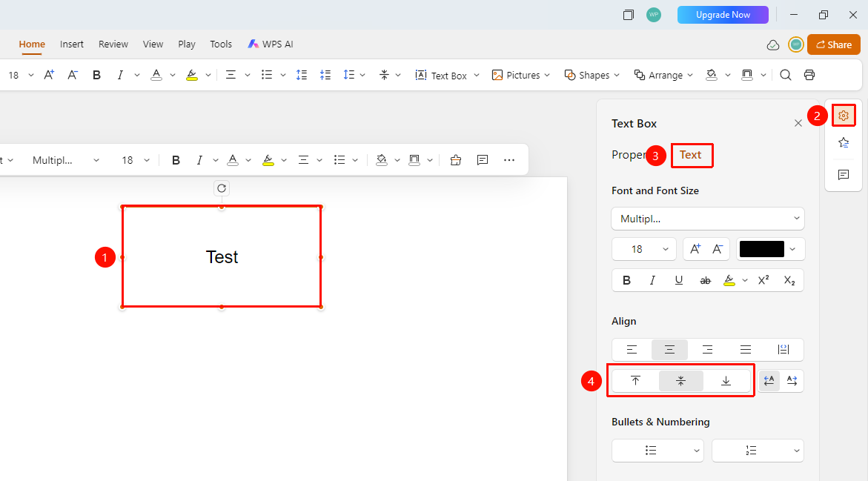
Task: Open the WPS AI tab
Action: tap(271, 44)
